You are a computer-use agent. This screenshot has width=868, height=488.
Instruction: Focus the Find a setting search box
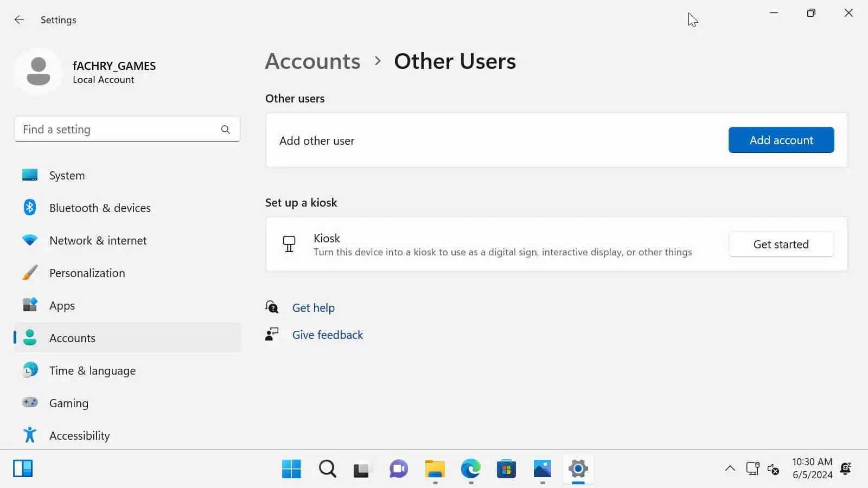click(x=117, y=130)
